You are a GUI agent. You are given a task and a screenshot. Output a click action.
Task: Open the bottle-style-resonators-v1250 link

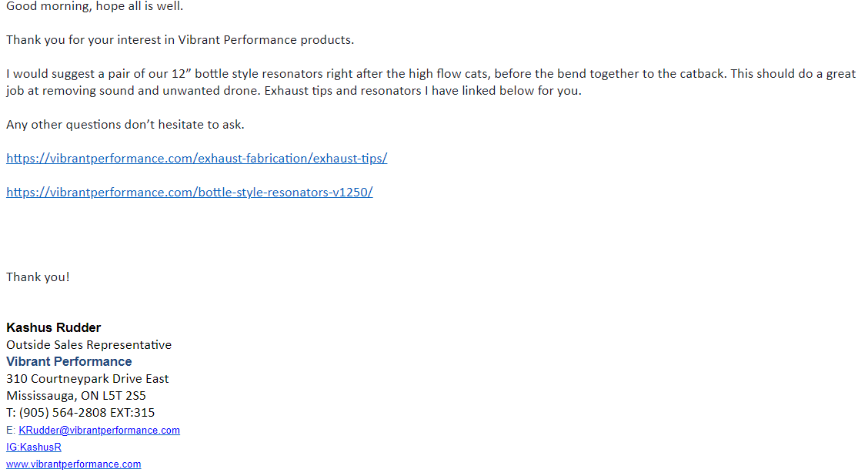tap(189, 193)
